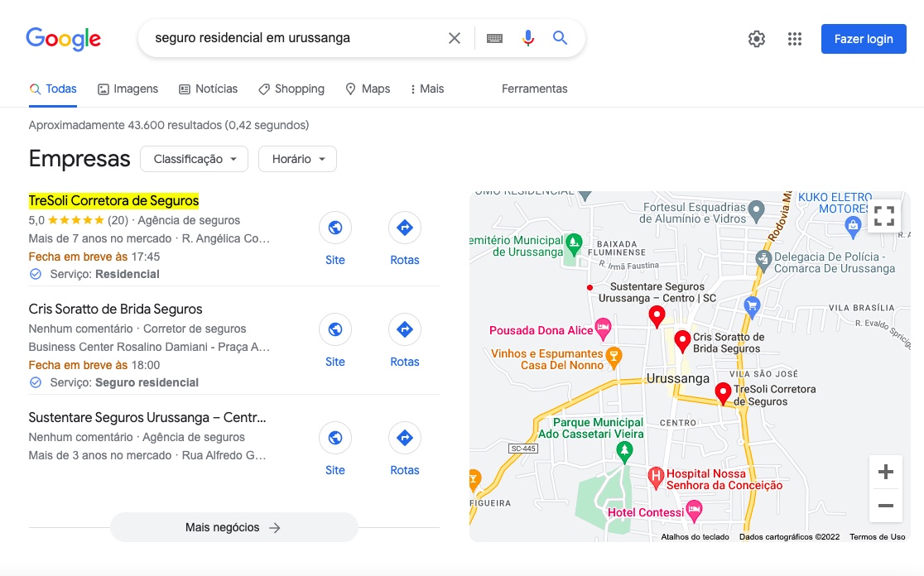Image resolution: width=924 pixels, height=576 pixels.
Task: Open Cris Soratto de Brida Seguros listing
Action: click(116, 310)
